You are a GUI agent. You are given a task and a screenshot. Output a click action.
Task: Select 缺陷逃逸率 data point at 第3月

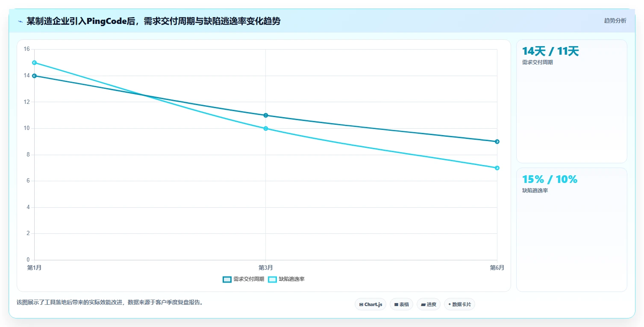click(x=266, y=129)
